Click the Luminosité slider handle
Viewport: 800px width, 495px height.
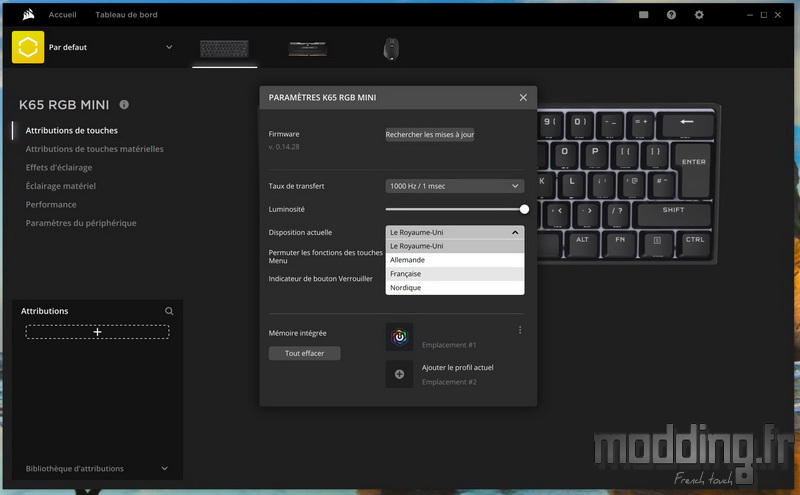[x=524, y=209]
